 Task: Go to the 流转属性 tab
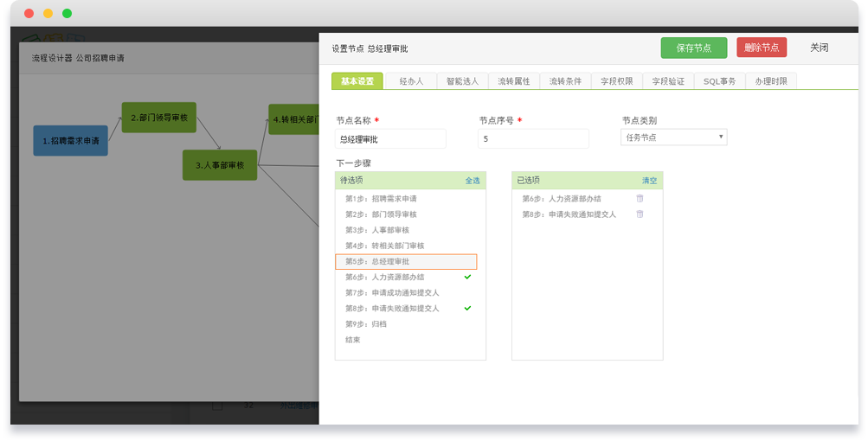tap(514, 81)
